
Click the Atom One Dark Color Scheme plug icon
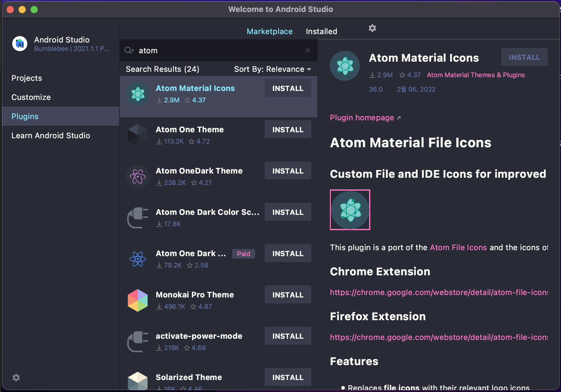138,218
